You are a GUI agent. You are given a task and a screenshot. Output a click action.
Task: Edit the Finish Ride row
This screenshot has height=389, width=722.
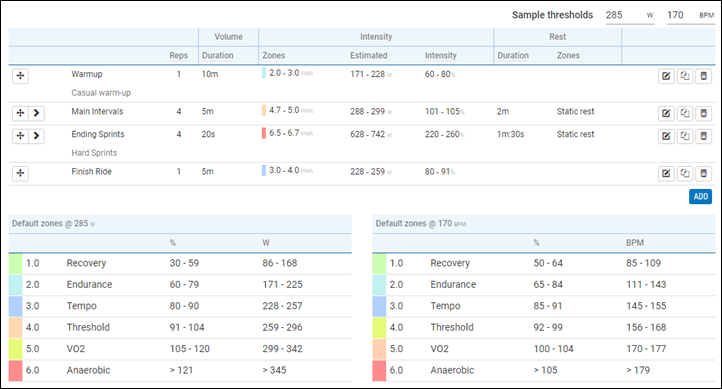(x=666, y=173)
